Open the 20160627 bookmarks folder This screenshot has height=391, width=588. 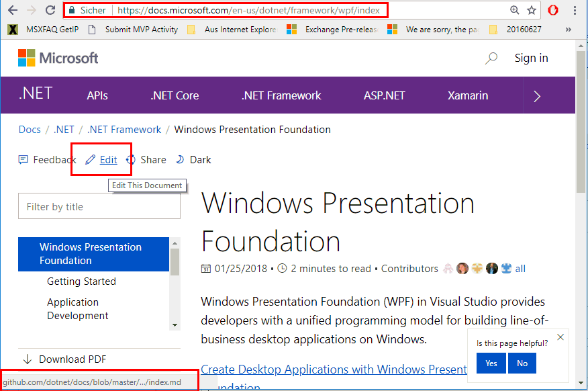tap(516, 30)
